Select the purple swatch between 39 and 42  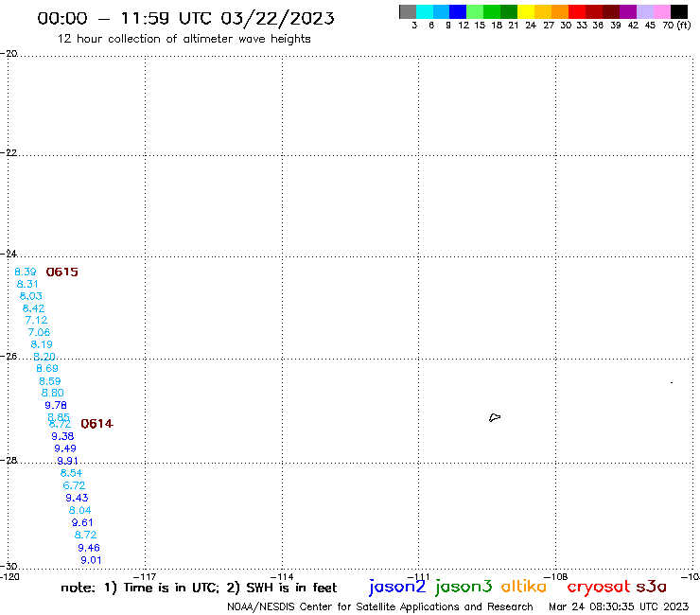pyautogui.click(x=628, y=11)
